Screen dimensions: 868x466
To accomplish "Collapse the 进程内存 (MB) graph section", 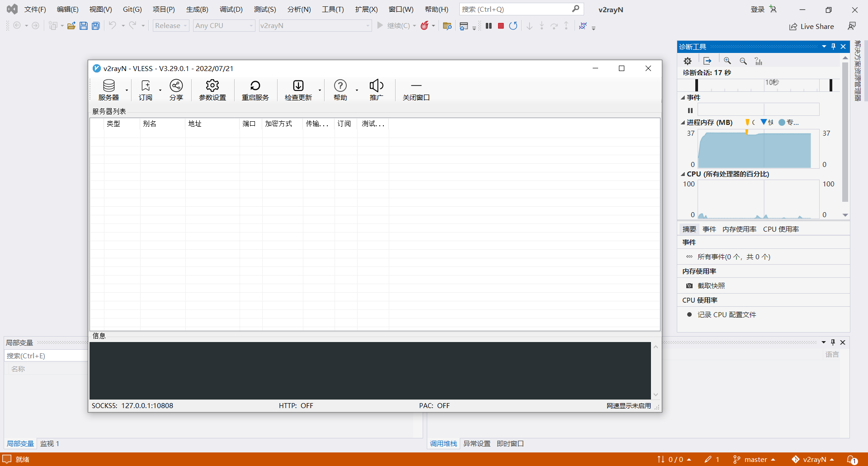I will tap(683, 123).
